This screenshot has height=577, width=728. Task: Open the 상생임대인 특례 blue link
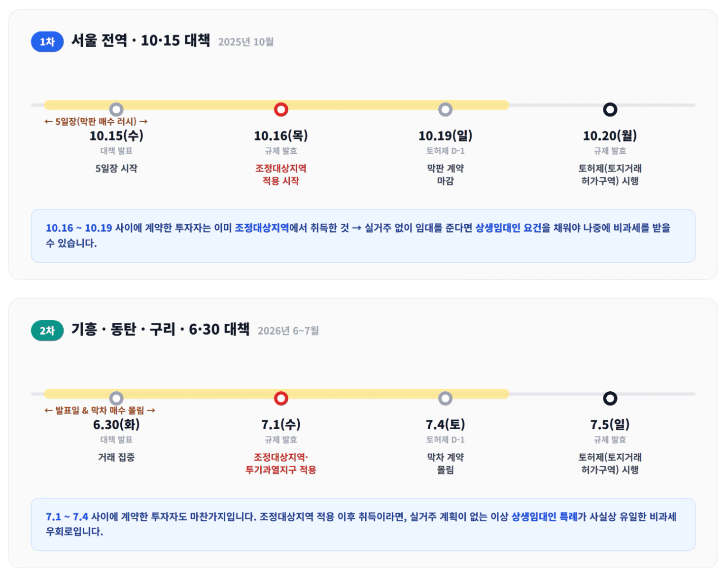click(544, 516)
